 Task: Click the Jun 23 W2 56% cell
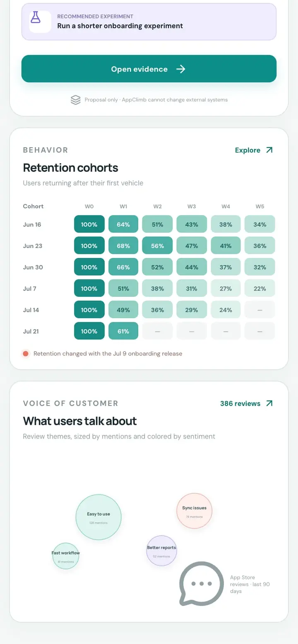click(157, 246)
